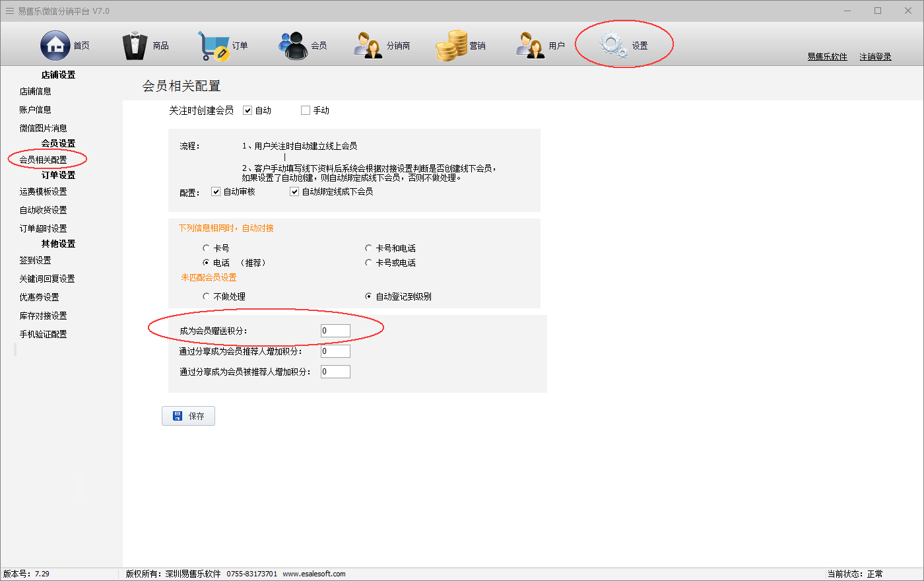This screenshot has width=924, height=581.
Task: Open 店铺信息 in the sidebar
Action: pos(35,92)
